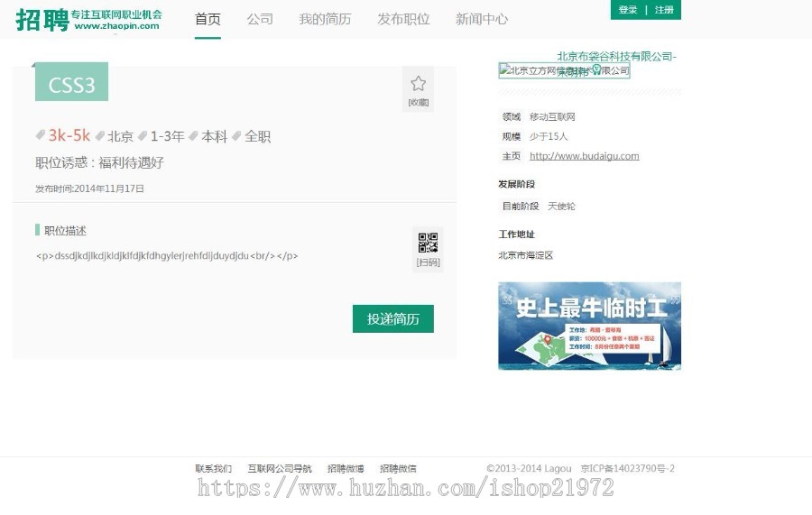The width and height of the screenshot is (812, 515).
Task: Open the 北京布袋谷科技有限公司 company link
Action: 616,57
